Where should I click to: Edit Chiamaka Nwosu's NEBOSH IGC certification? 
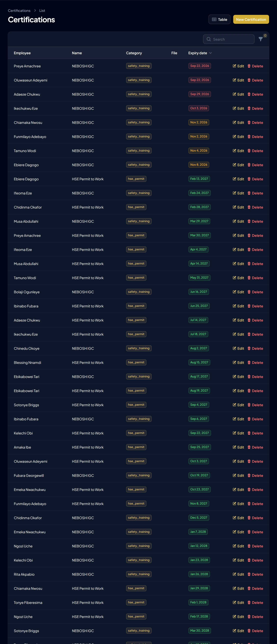[238, 122]
